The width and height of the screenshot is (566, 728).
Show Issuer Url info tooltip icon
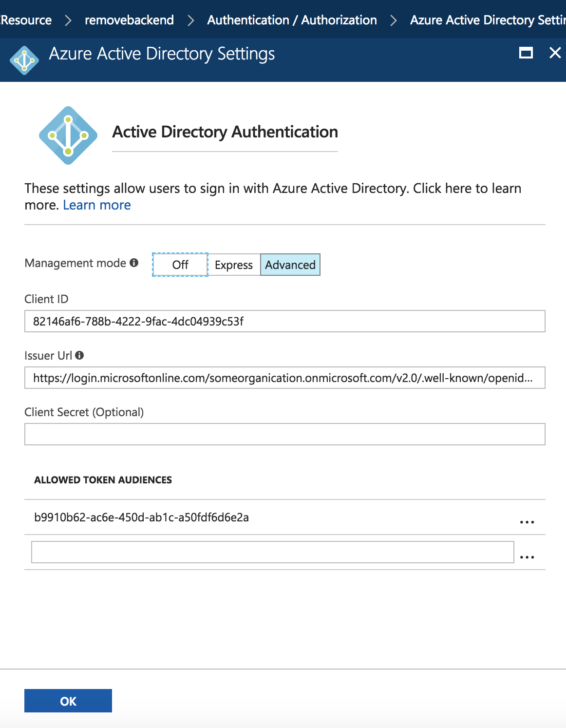click(x=79, y=355)
